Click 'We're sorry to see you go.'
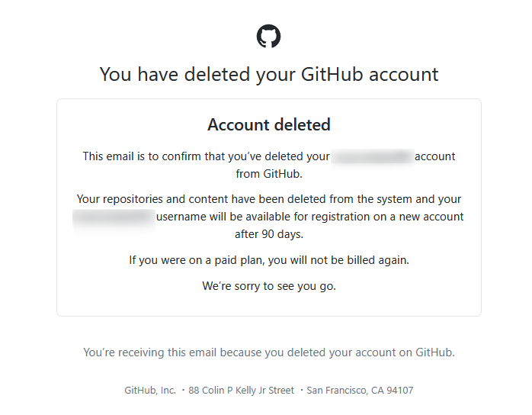The width and height of the screenshot is (532, 415). pos(269,286)
